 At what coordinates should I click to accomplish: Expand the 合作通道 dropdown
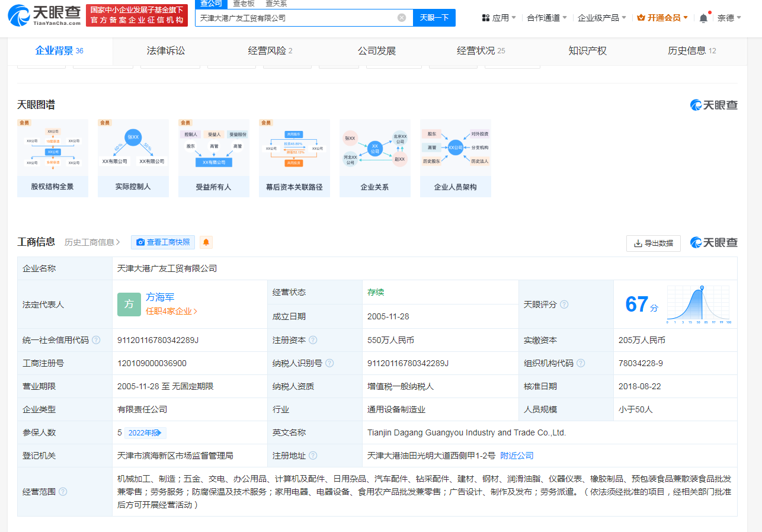pos(547,18)
